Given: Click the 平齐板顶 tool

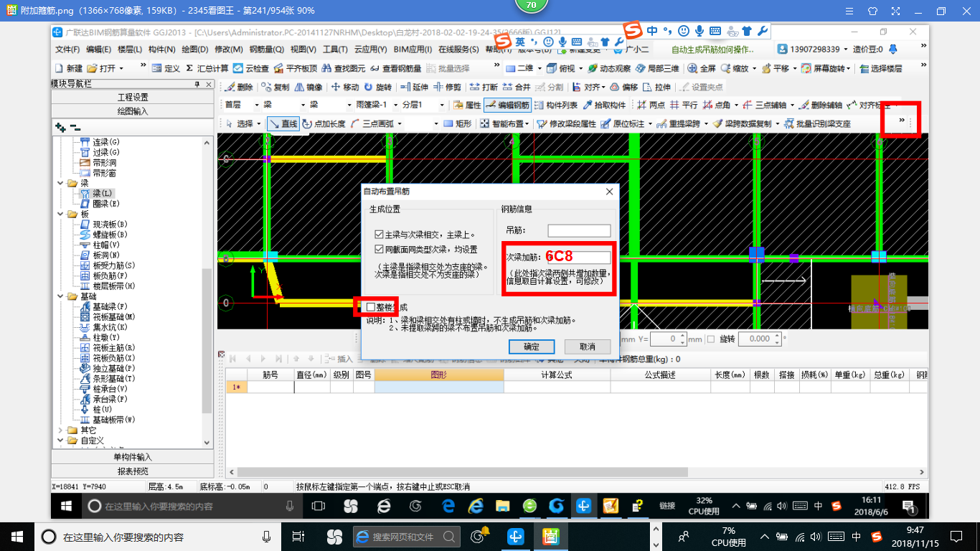Looking at the screenshot, I should click(295, 68).
